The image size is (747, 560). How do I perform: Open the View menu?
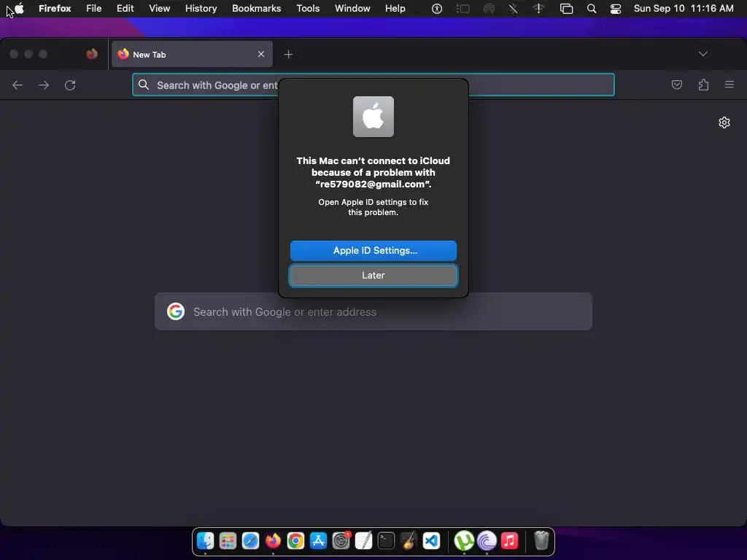160,9
